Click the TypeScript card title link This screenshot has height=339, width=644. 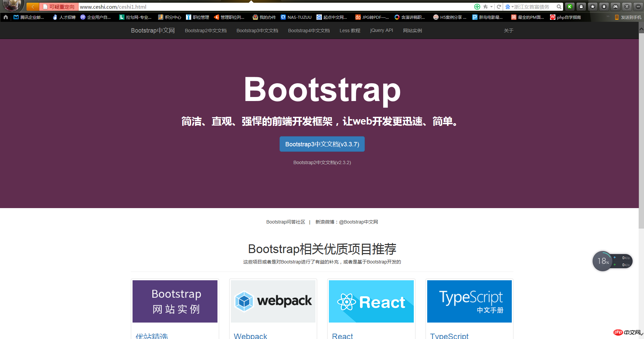tap(449, 336)
